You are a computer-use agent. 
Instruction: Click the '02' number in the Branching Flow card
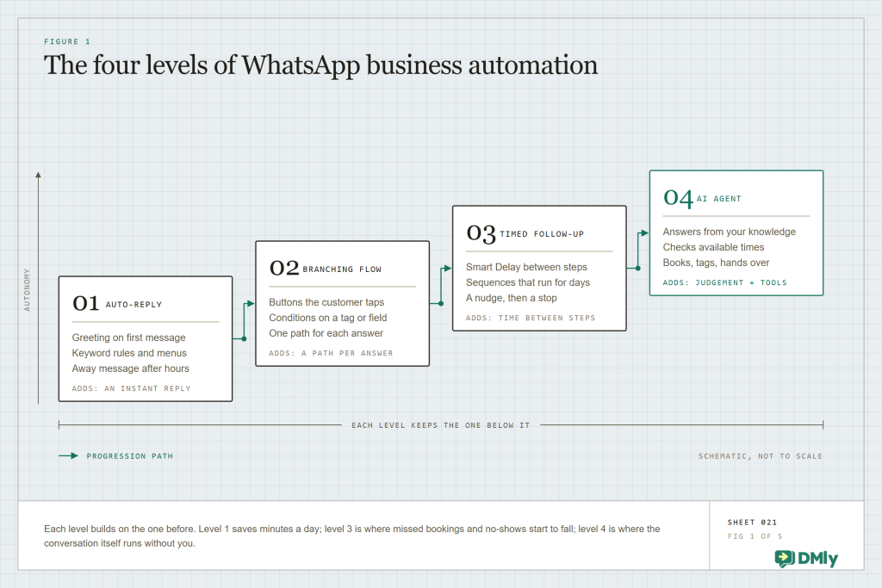pos(284,268)
